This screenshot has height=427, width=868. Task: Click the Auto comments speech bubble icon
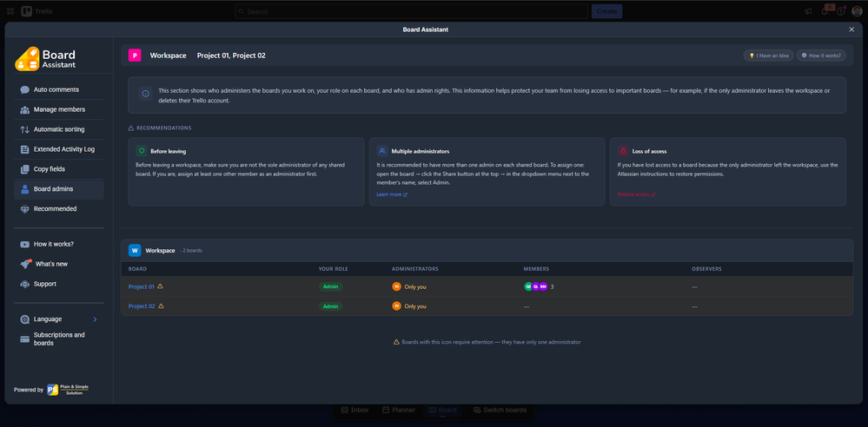coord(24,89)
